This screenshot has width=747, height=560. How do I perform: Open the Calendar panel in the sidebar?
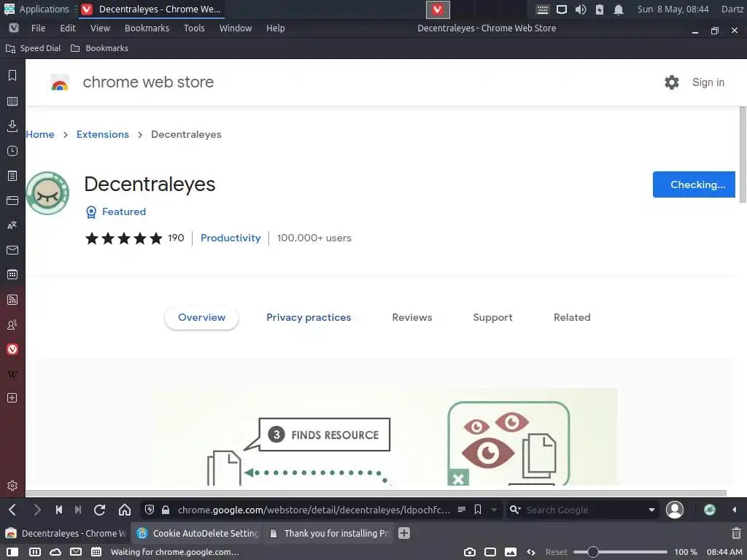(12, 275)
